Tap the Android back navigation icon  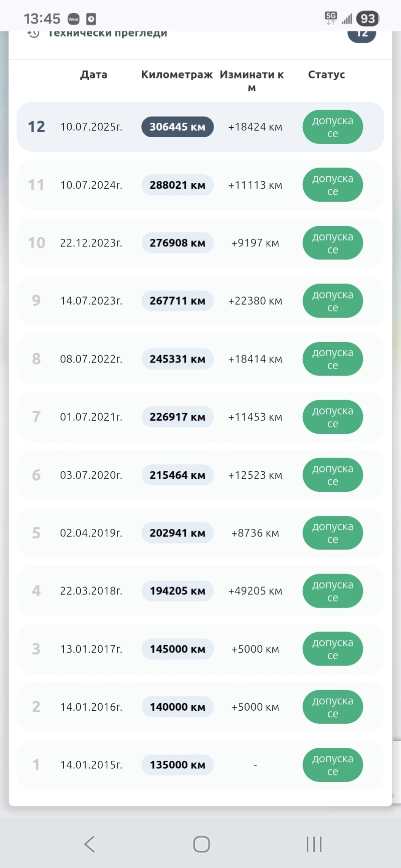pos(90,844)
